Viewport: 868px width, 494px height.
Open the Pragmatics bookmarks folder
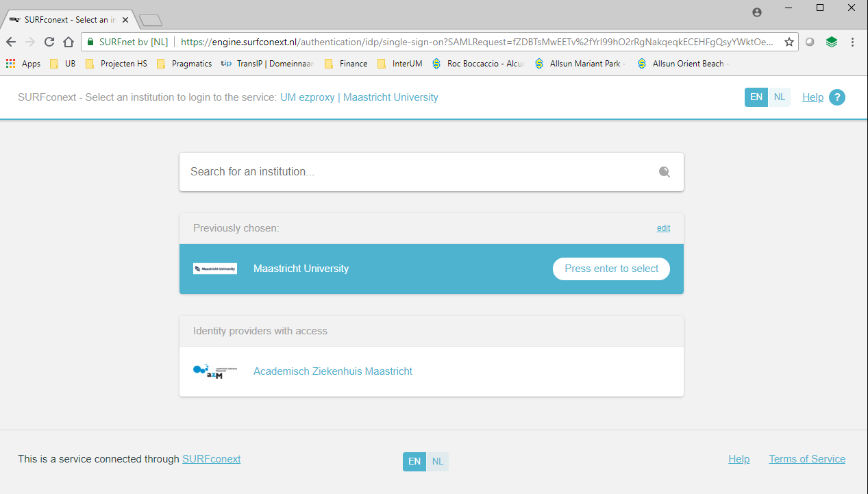click(184, 64)
